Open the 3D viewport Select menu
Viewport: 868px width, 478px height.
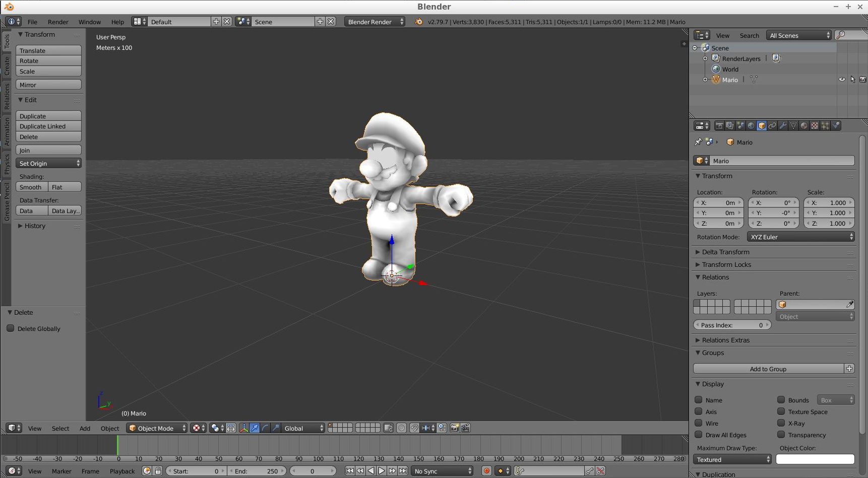60,428
